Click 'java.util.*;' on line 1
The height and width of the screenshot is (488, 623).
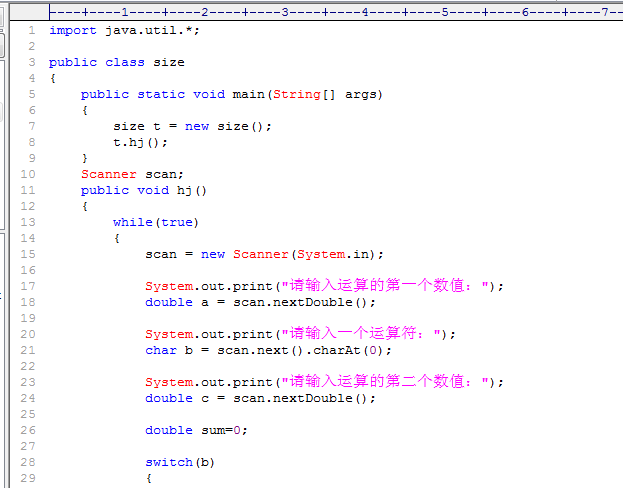[153, 31]
